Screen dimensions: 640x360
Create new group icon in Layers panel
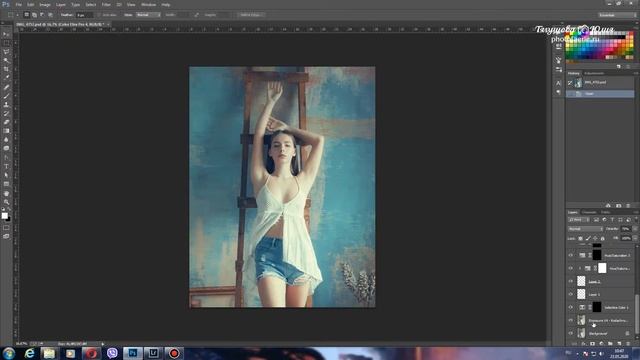[x=610, y=344]
